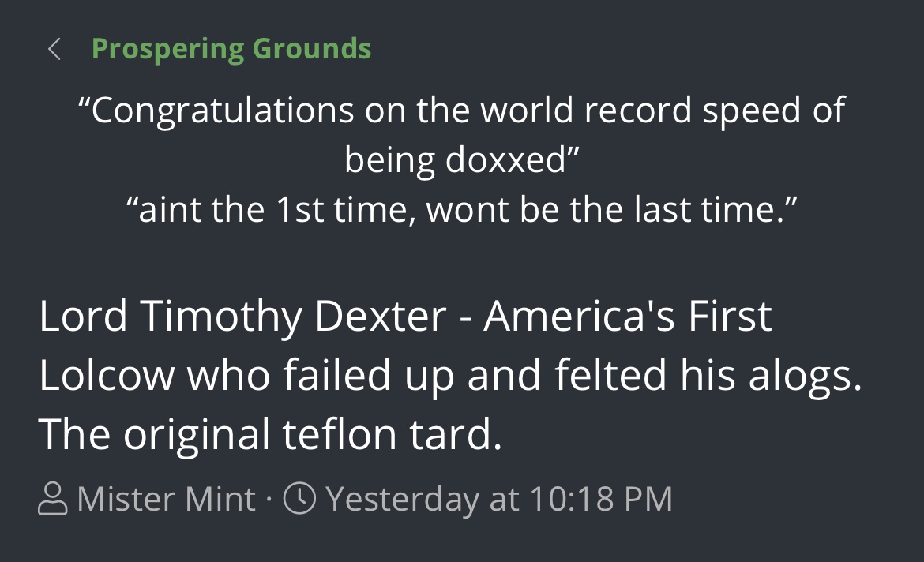Select the Yesterday at 10:18 PM timestamp
This screenshot has width=924, height=562.
pos(499,500)
